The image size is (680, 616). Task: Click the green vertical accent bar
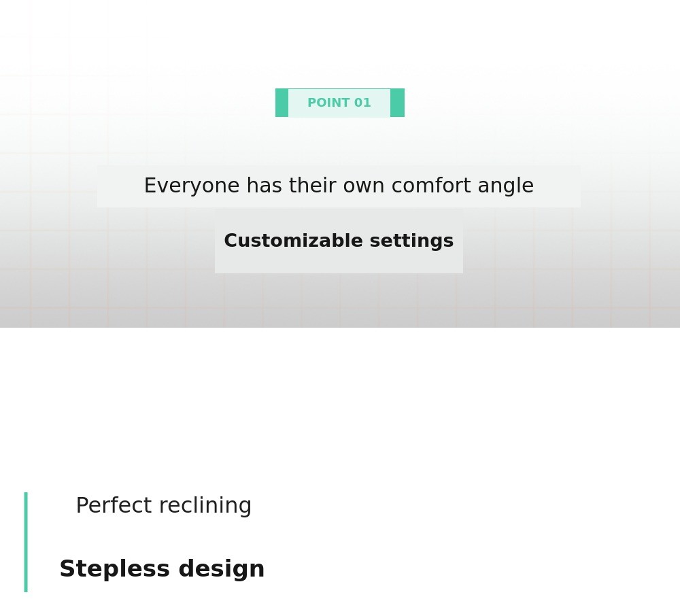click(26, 542)
